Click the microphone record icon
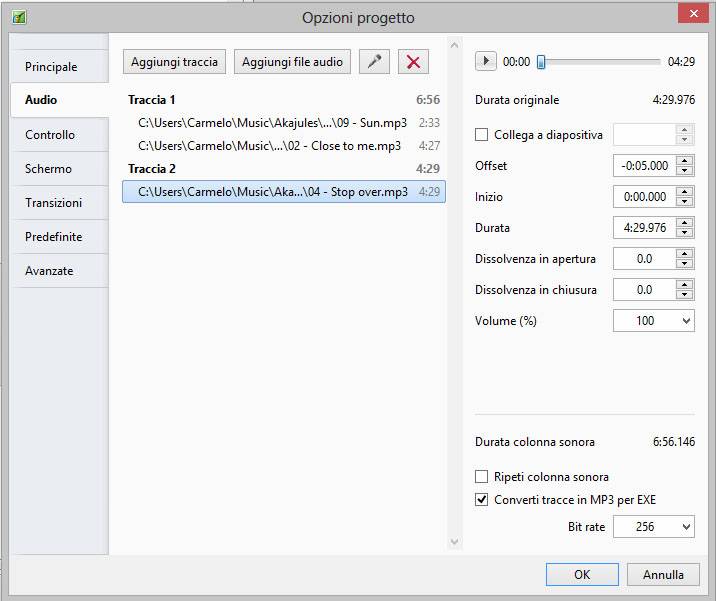The height and width of the screenshot is (601, 716). point(374,62)
